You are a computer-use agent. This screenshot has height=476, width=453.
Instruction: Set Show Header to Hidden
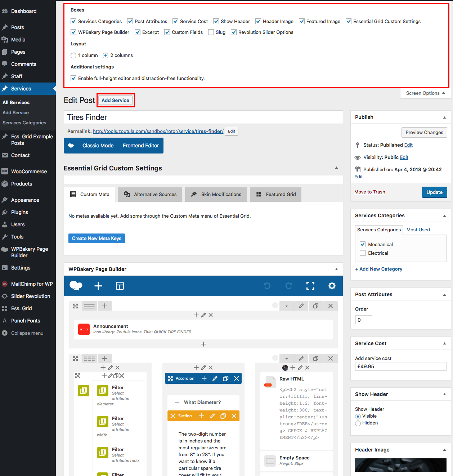358,423
